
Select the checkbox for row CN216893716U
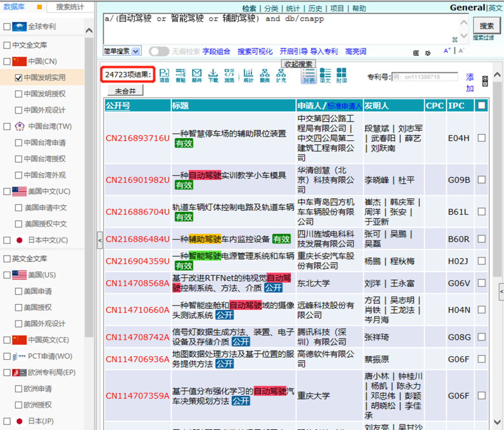pyautogui.click(x=481, y=138)
